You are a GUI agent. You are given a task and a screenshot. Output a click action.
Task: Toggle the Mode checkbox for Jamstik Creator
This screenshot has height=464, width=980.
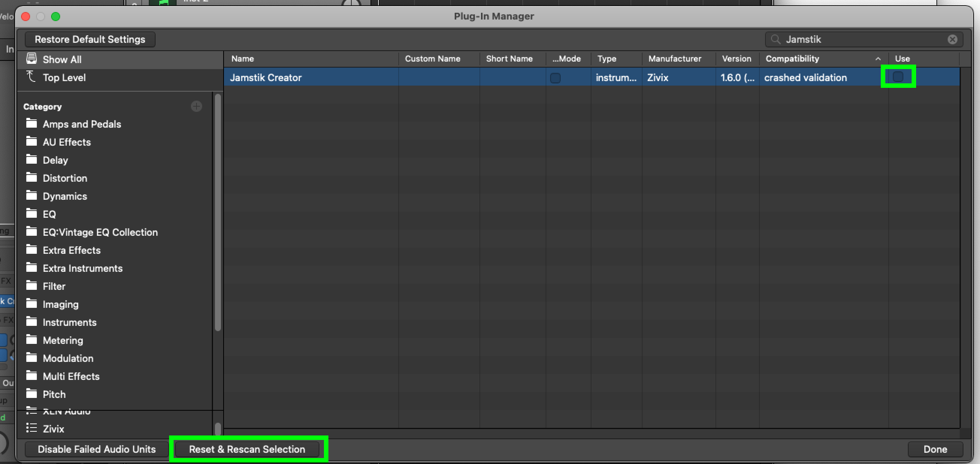[555, 78]
